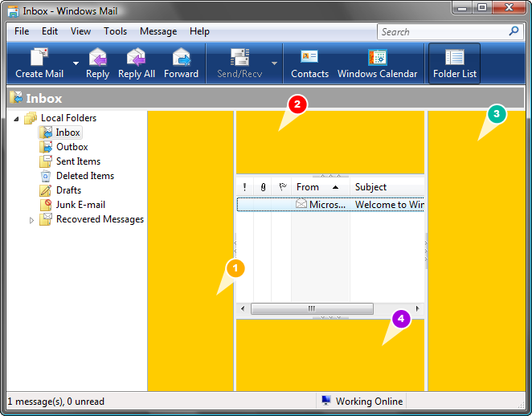Click the horizontal scrollbar thumb

(x=312, y=309)
